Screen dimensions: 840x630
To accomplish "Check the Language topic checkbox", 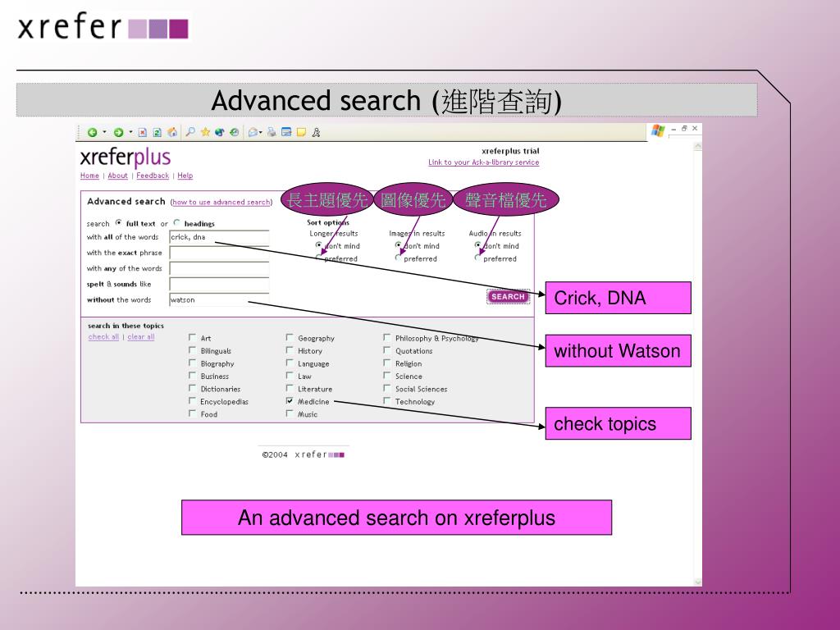I will point(290,363).
